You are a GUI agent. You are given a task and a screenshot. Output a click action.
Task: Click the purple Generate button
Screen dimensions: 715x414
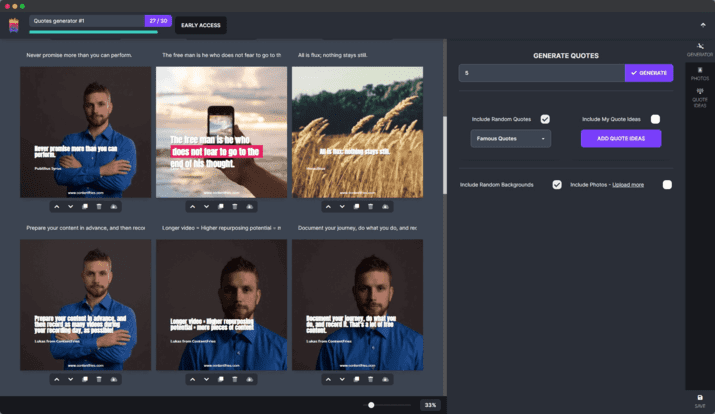coord(649,73)
